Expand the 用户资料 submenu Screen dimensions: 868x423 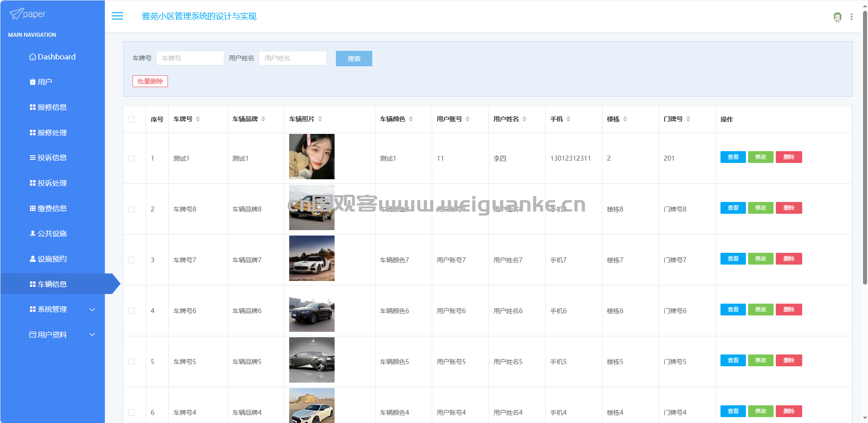coord(92,335)
